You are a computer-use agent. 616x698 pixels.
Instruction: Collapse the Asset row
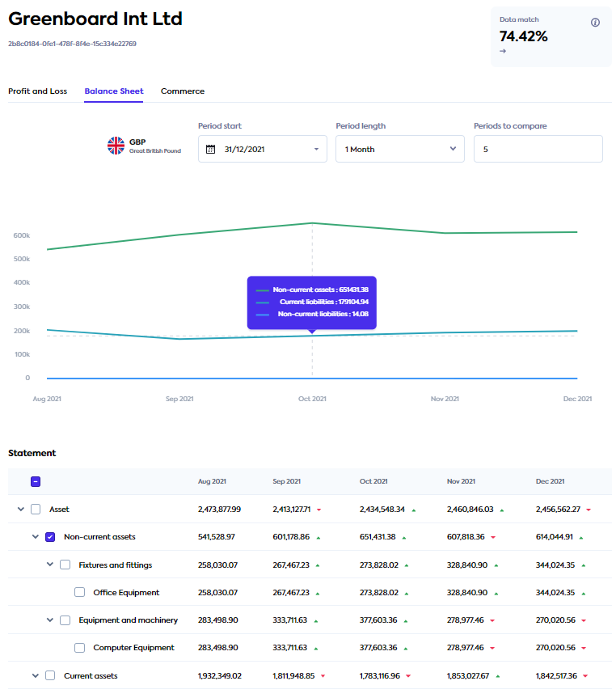20,509
